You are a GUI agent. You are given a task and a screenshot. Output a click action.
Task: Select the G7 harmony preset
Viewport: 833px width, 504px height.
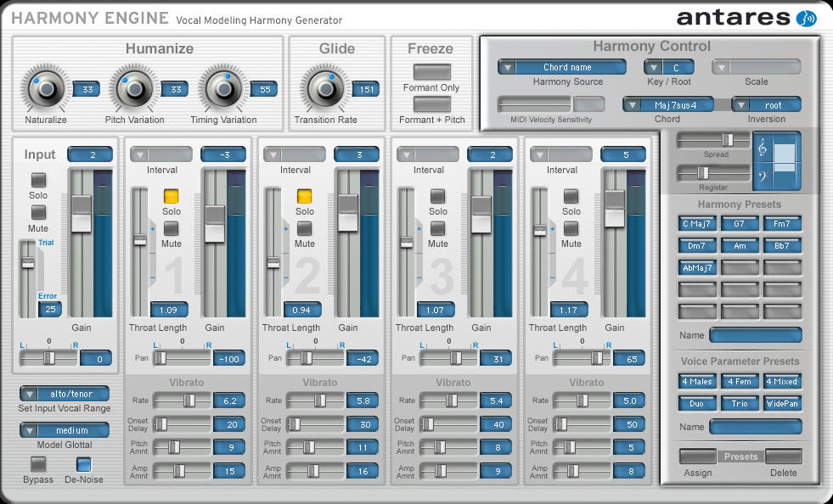[740, 224]
